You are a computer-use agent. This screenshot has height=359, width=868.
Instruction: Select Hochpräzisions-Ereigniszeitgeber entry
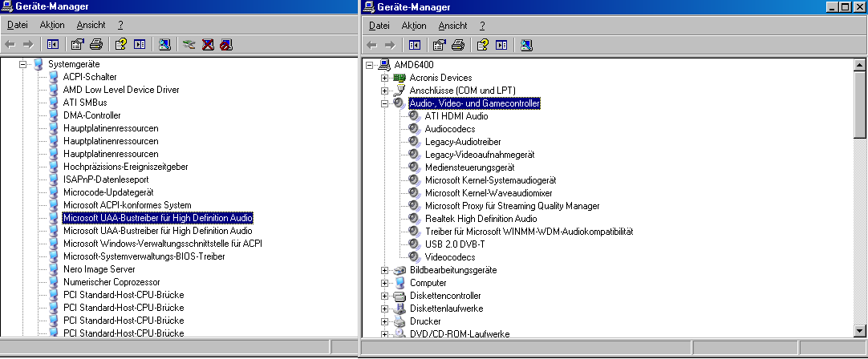(126, 167)
